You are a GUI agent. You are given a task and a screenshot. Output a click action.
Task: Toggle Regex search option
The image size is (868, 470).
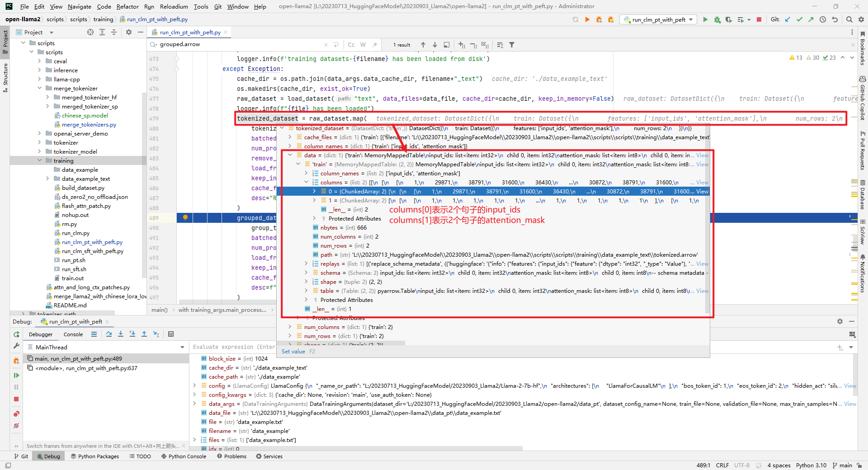(375, 45)
